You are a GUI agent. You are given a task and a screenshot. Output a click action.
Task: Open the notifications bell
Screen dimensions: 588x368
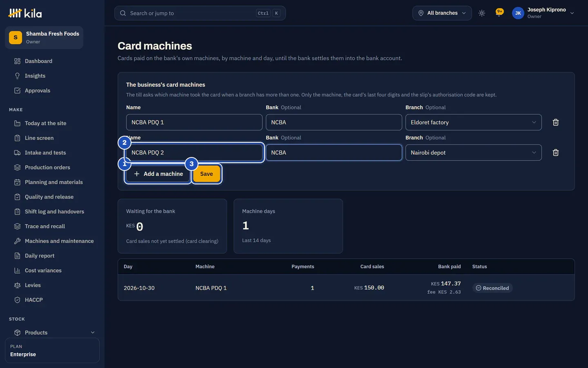499,13
